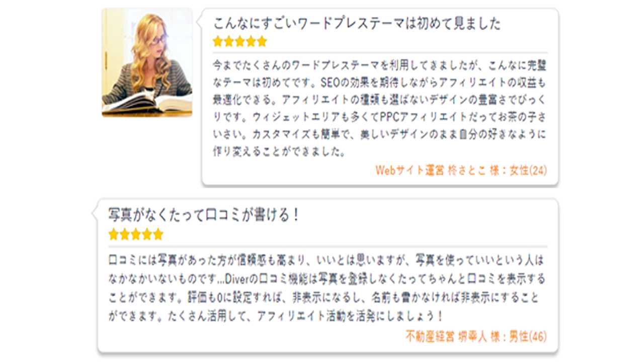Open review title 写真がなくたって口コミが書ける！
This screenshot has width=644, height=362.
pyautogui.click(x=205, y=215)
